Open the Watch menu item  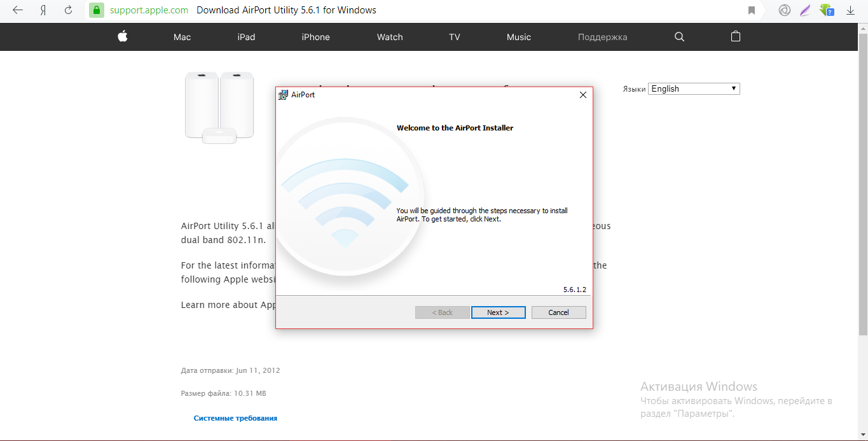[390, 37]
